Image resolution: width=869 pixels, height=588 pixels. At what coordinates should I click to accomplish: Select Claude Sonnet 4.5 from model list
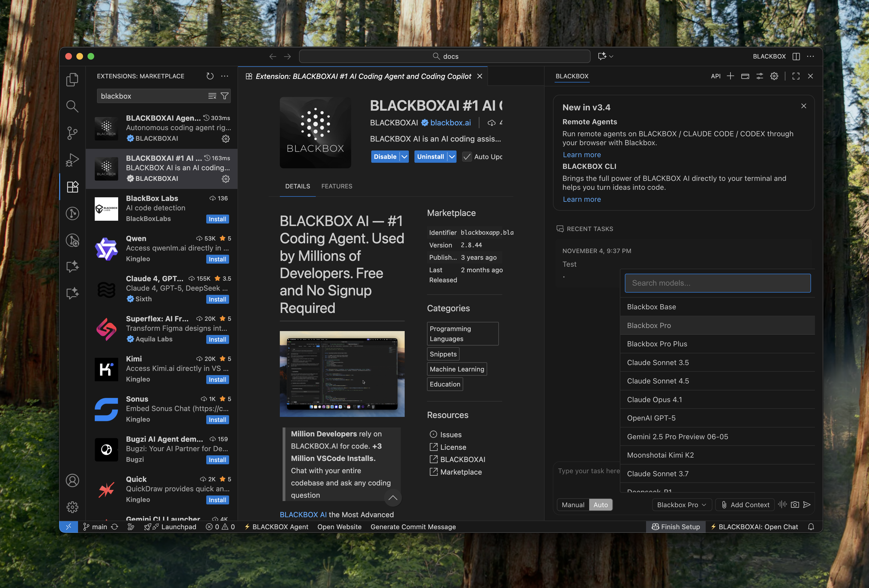coord(658,381)
